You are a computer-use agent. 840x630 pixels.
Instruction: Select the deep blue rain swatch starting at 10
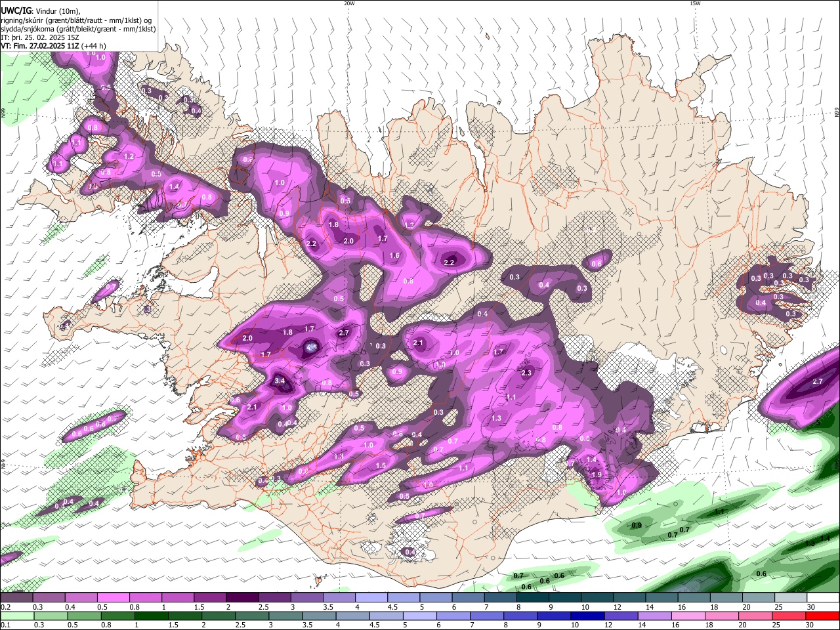click(587, 616)
